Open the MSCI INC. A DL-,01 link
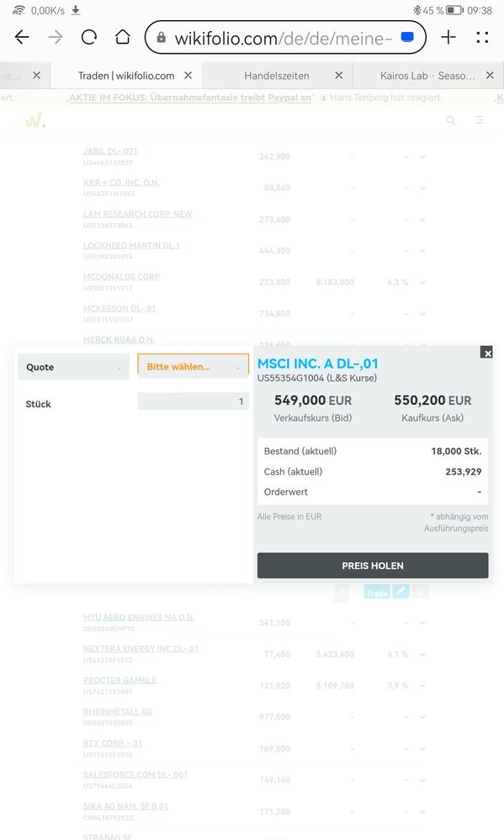504x840 pixels. tap(317, 364)
